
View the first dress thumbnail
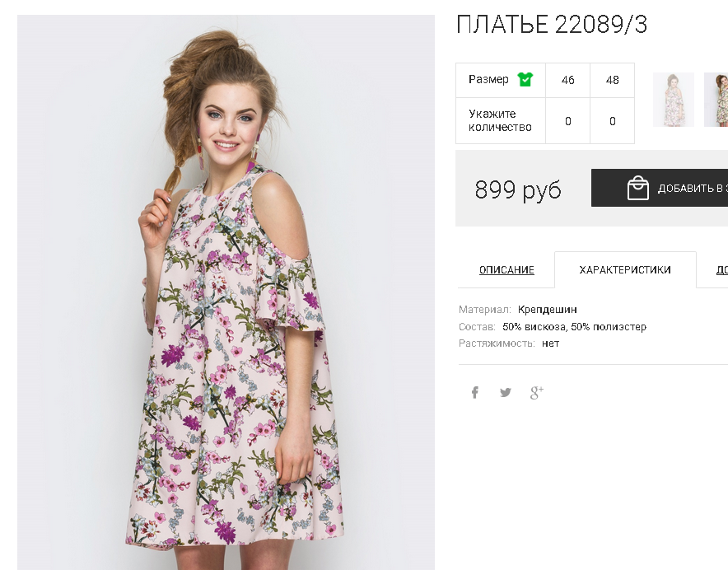click(674, 100)
